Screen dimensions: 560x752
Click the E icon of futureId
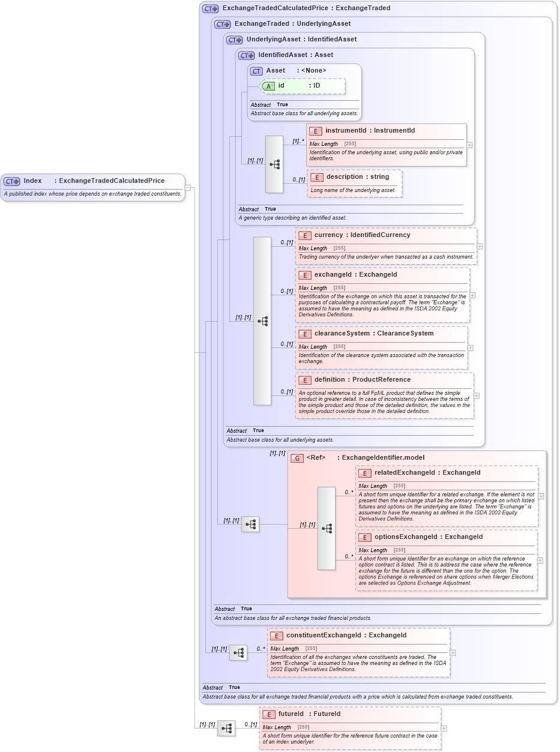coord(269,714)
